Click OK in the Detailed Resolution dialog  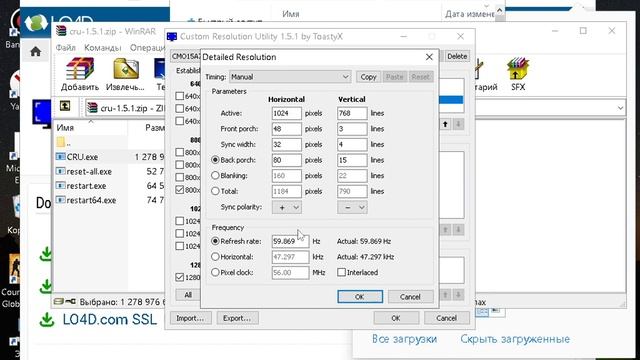pyautogui.click(x=360, y=297)
